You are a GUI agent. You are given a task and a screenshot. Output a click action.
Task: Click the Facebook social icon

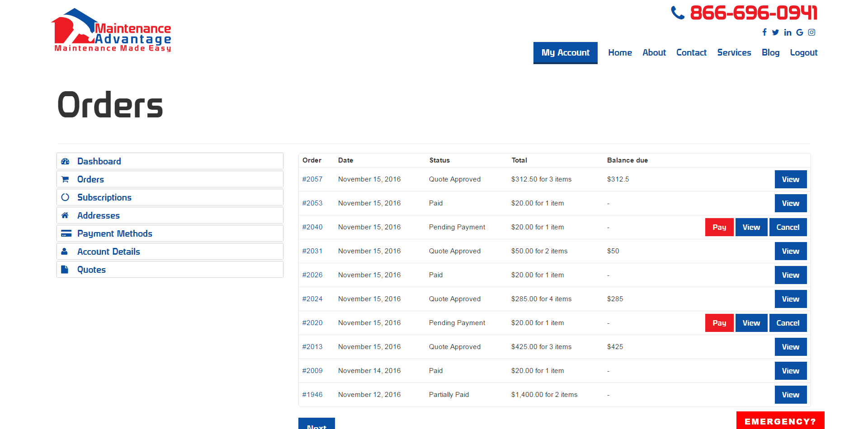[x=764, y=32]
